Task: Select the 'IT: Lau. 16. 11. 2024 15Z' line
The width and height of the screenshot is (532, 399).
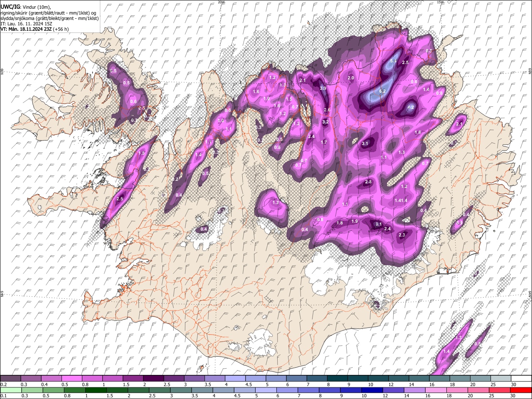Action: 26,24
